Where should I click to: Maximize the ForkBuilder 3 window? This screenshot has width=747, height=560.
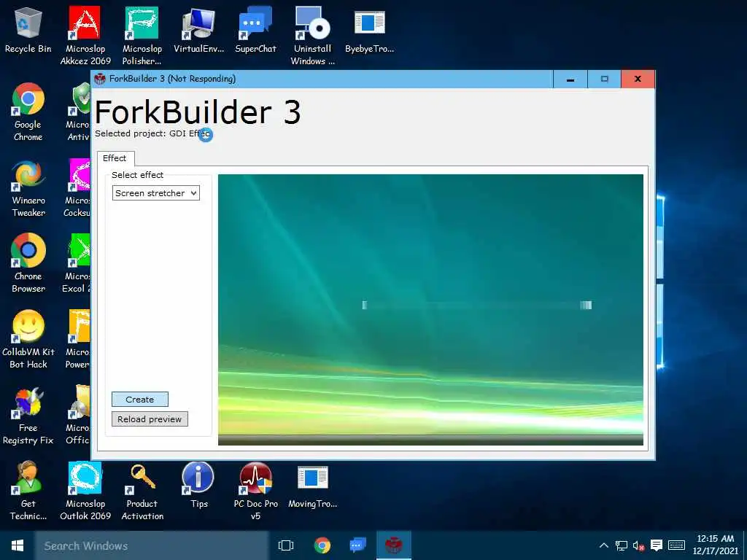point(604,79)
